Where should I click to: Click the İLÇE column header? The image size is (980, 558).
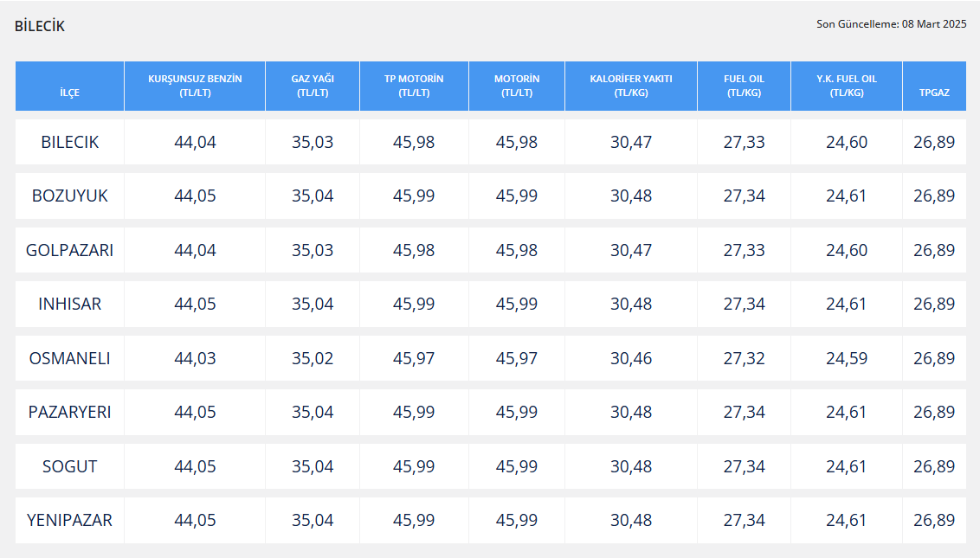click(69, 93)
